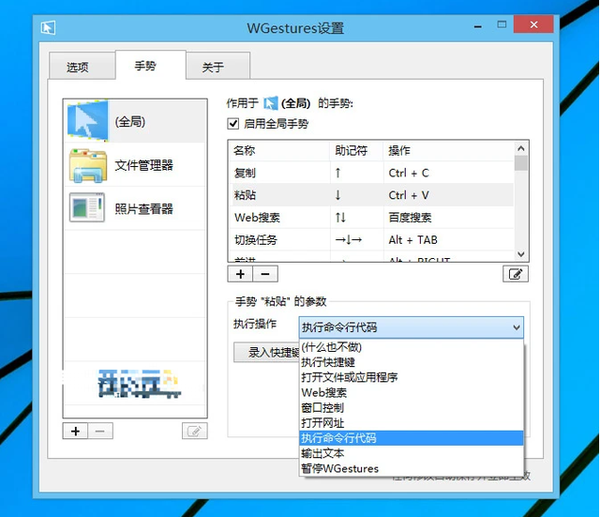The width and height of the screenshot is (600, 517).
Task: Choose 打开文件或应用程序 from the dropdown
Action: 411,377
